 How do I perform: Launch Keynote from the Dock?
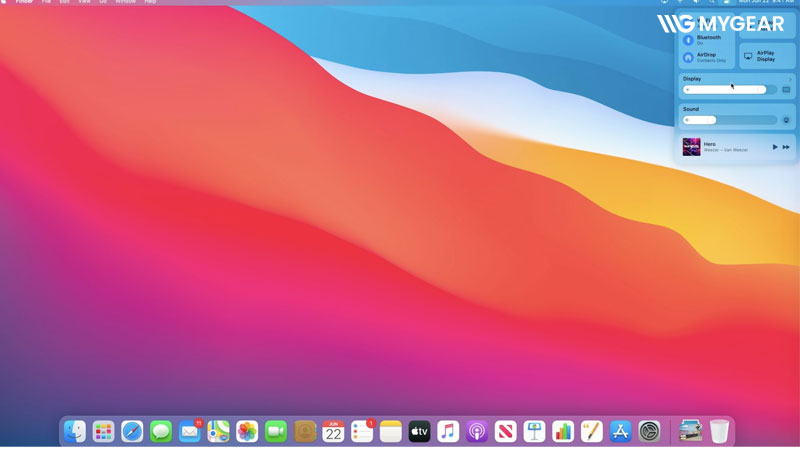click(534, 432)
